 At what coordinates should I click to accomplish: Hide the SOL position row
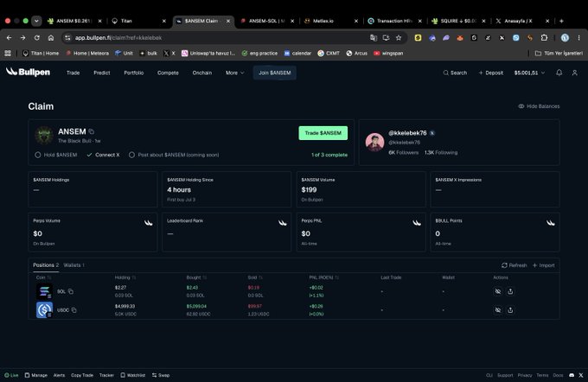pos(497,291)
